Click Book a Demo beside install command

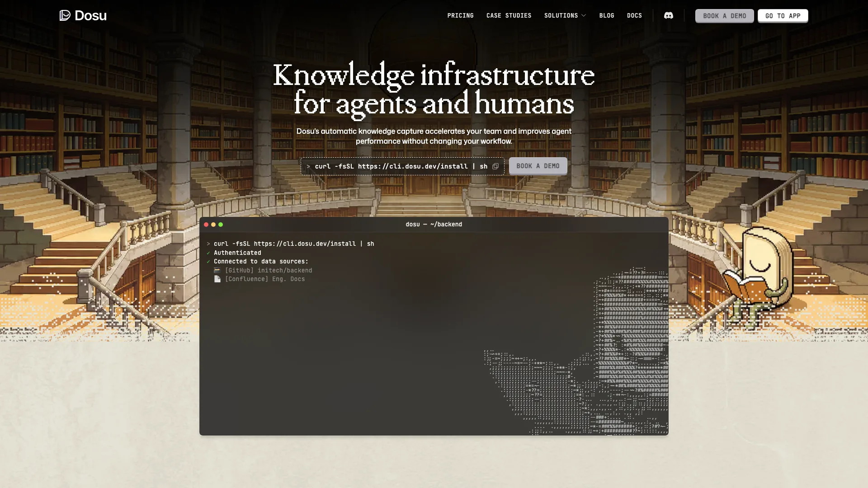(x=538, y=166)
